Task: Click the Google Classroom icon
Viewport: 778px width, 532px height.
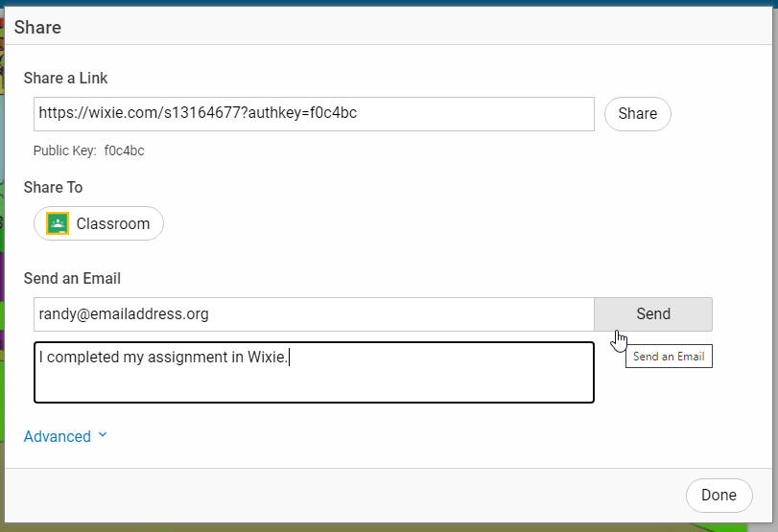Action: click(x=58, y=223)
